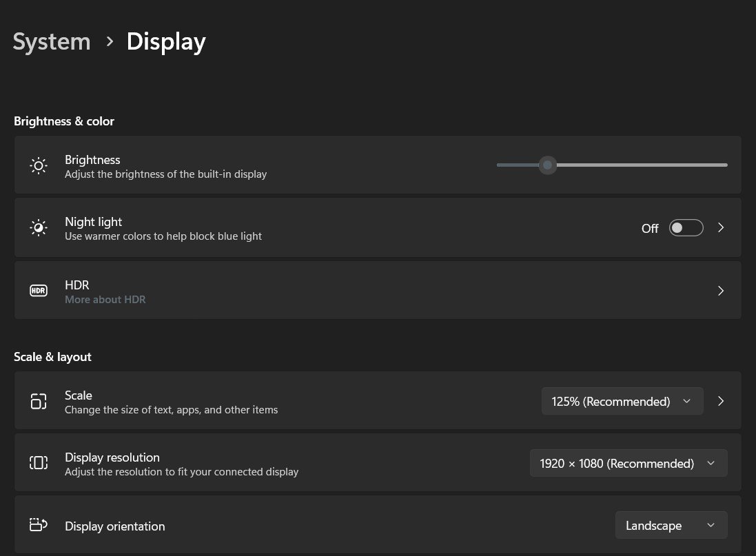Open the Display orientation dropdown
The width and height of the screenshot is (756, 556).
point(671,524)
